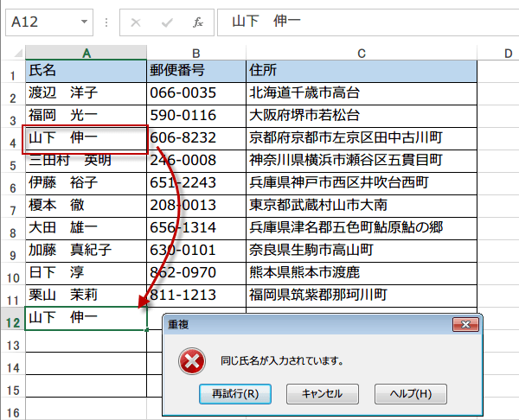Click address 京都府京都市左京区田中古川町

pyautogui.click(x=362, y=138)
